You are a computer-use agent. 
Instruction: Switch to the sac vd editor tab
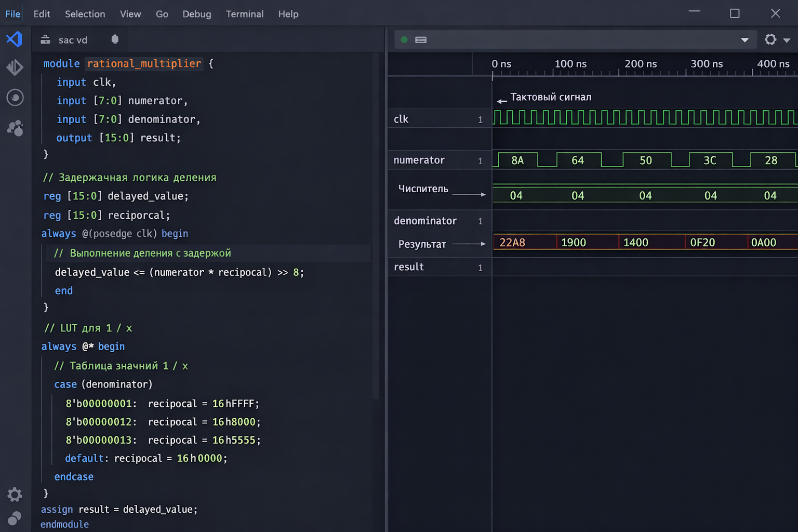(x=72, y=40)
